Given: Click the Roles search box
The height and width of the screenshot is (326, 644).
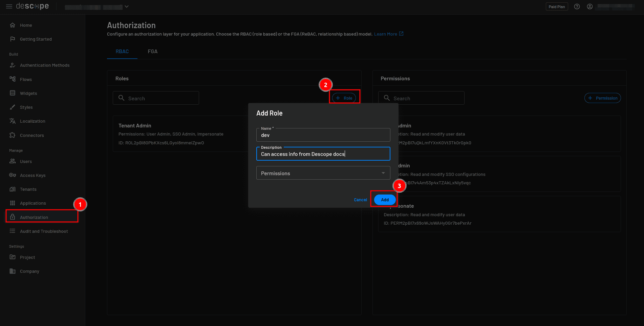Looking at the screenshot, I should tap(156, 98).
